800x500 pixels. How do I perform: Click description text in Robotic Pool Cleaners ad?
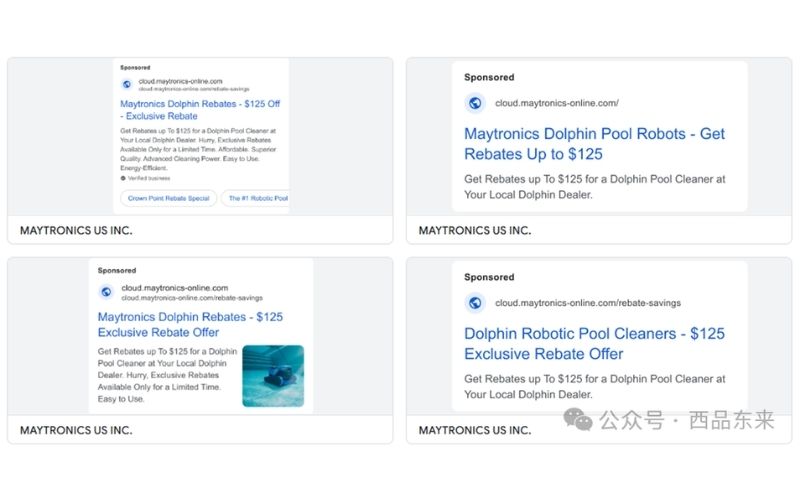pyautogui.click(x=594, y=387)
